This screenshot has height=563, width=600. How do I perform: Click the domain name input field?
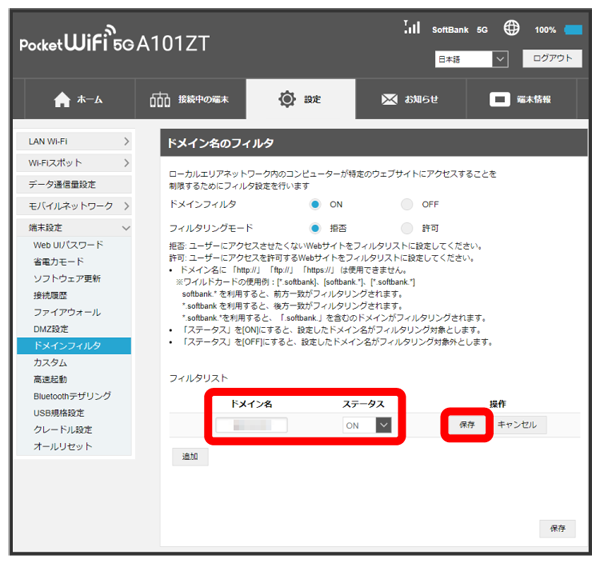point(251,425)
